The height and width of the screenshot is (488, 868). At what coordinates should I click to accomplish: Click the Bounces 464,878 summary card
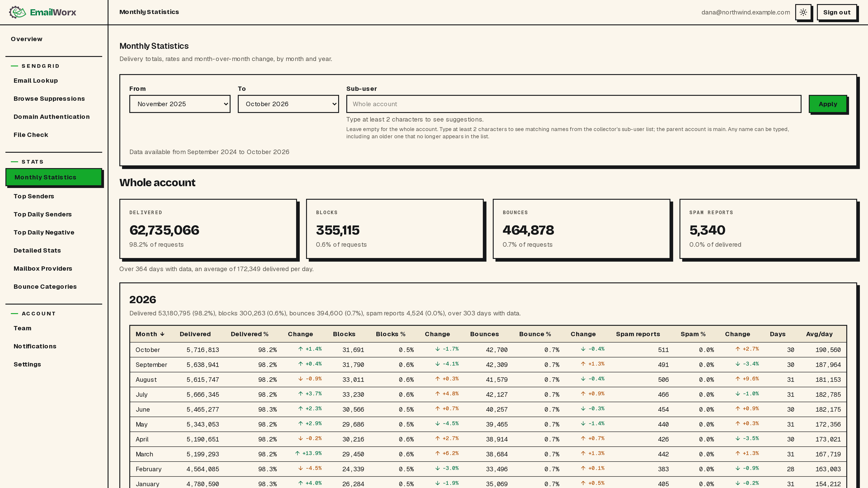point(582,229)
